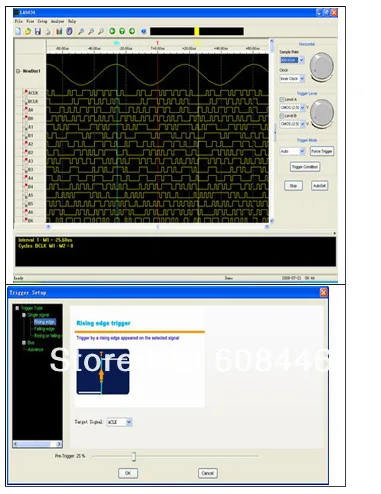Click the open folder toolbar icon
Viewport: 381px width, 494px height.
coord(28,31)
